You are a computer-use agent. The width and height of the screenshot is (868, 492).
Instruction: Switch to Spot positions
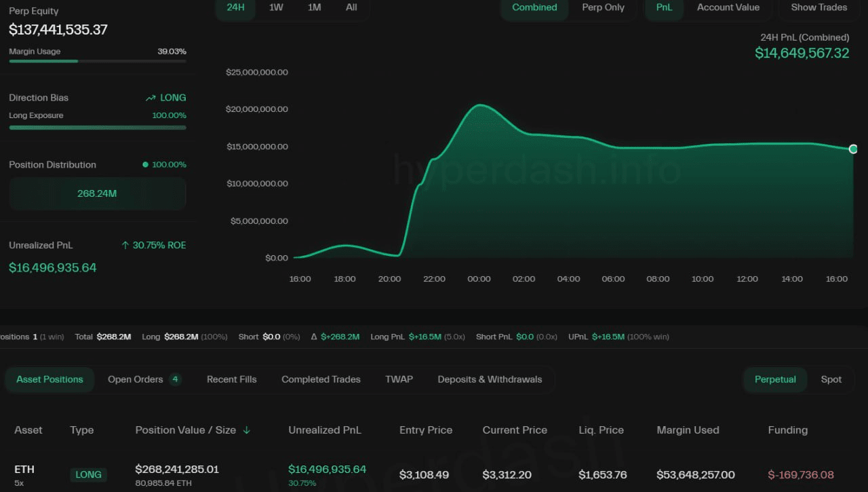point(831,379)
